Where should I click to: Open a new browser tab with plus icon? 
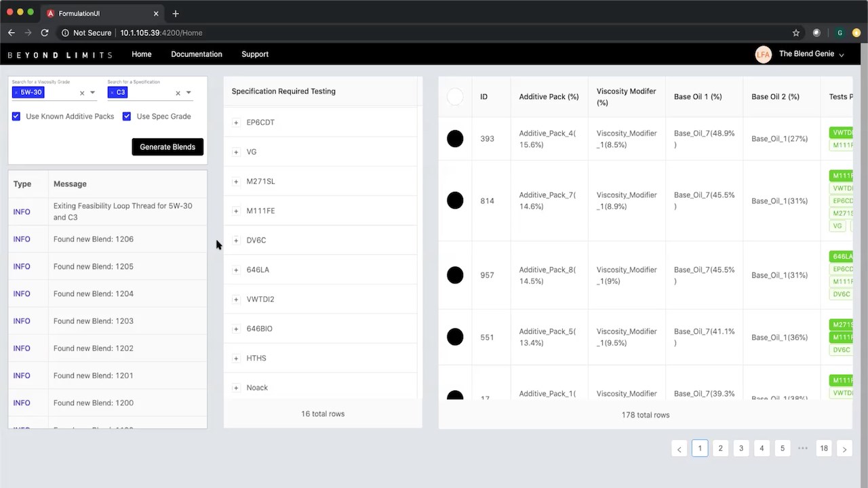[x=176, y=14]
